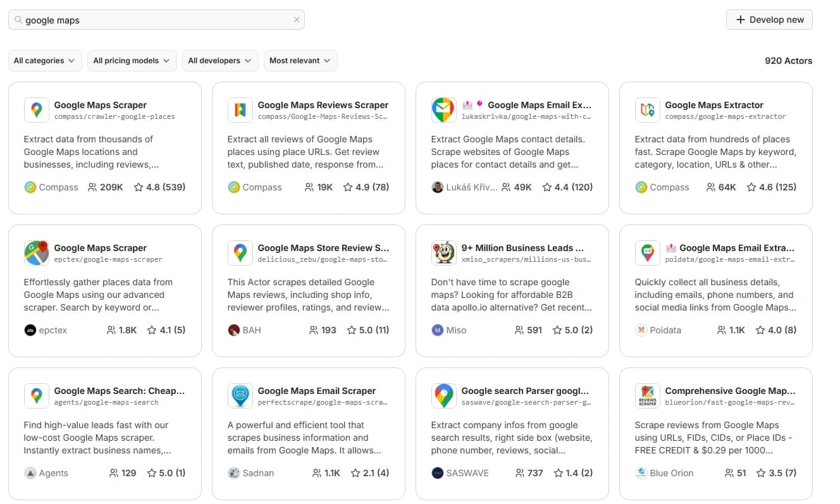Change sorting via Most relevant dropdown

[x=300, y=60]
